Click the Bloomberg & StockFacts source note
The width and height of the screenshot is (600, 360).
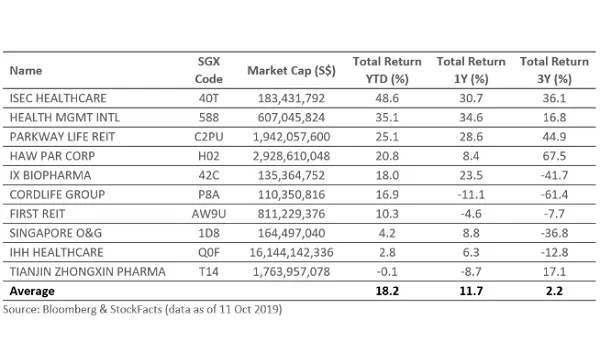point(142,309)
